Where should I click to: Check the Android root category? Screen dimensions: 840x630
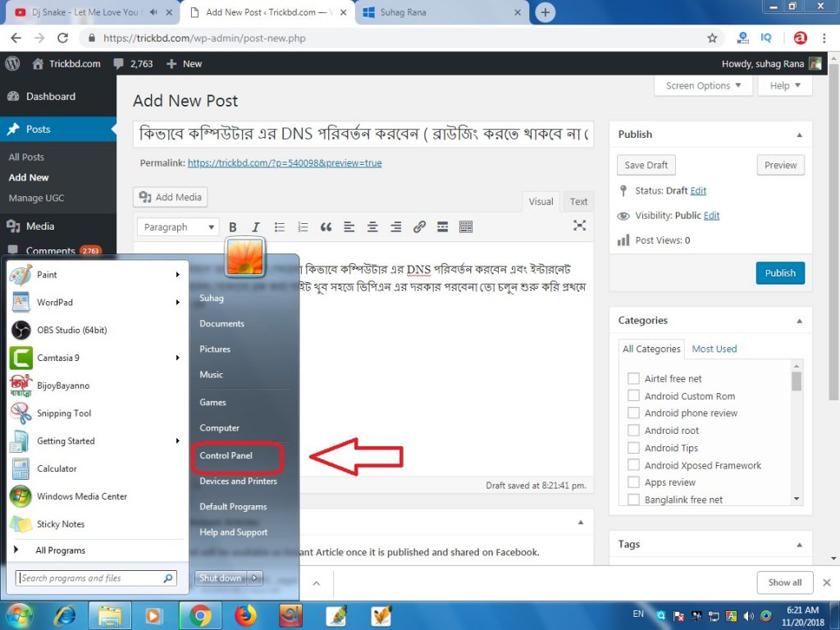point(633,430)
